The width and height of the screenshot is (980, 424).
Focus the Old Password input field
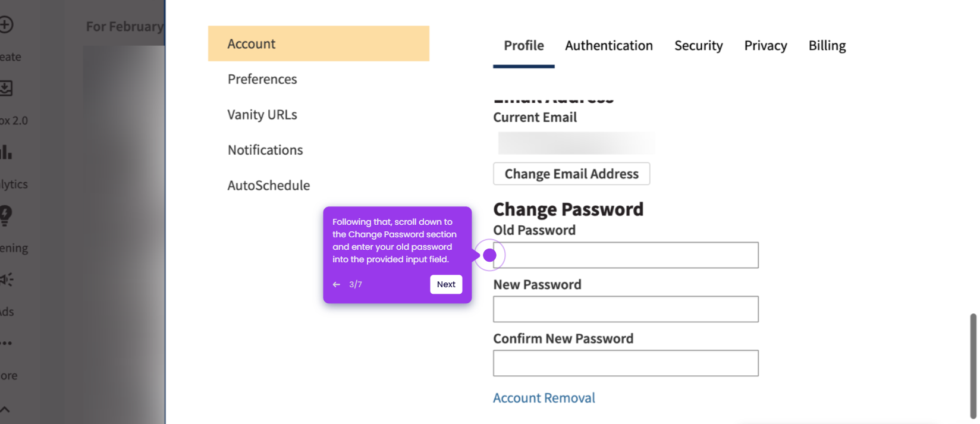[626, 255]
